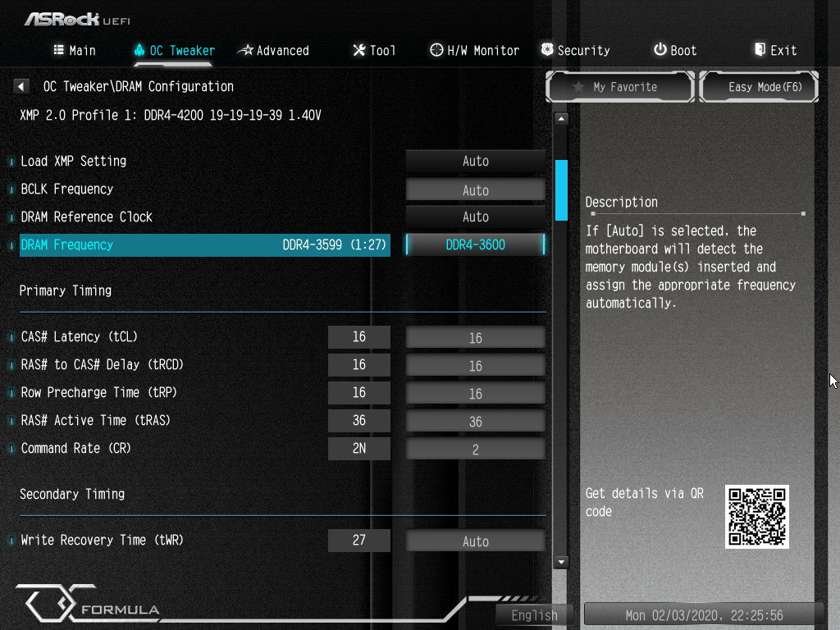Open the OC Tweaker tab

tap(174, 50)
